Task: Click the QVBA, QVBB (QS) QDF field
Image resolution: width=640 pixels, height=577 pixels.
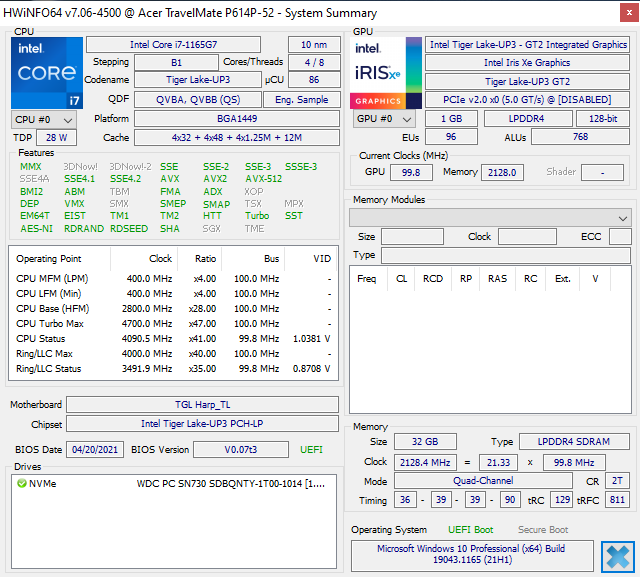Action: pyautogui.click(x=198, y=100)
